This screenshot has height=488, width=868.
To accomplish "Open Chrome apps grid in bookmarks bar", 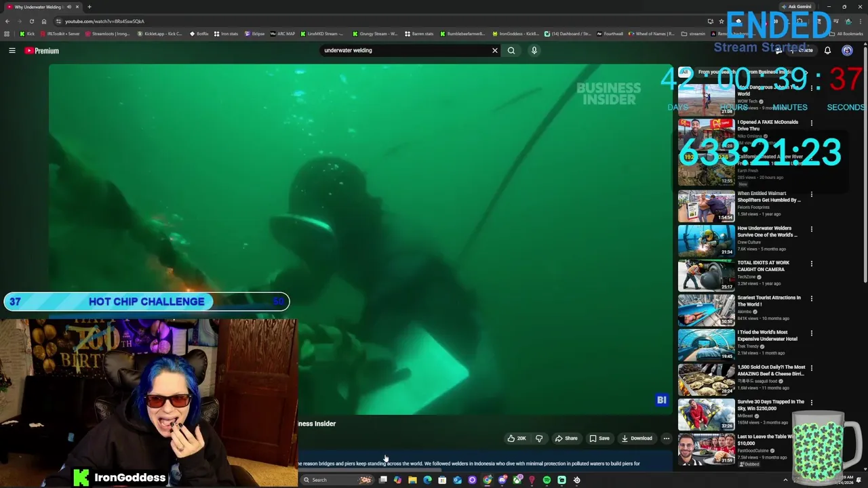I will (7, 34).
